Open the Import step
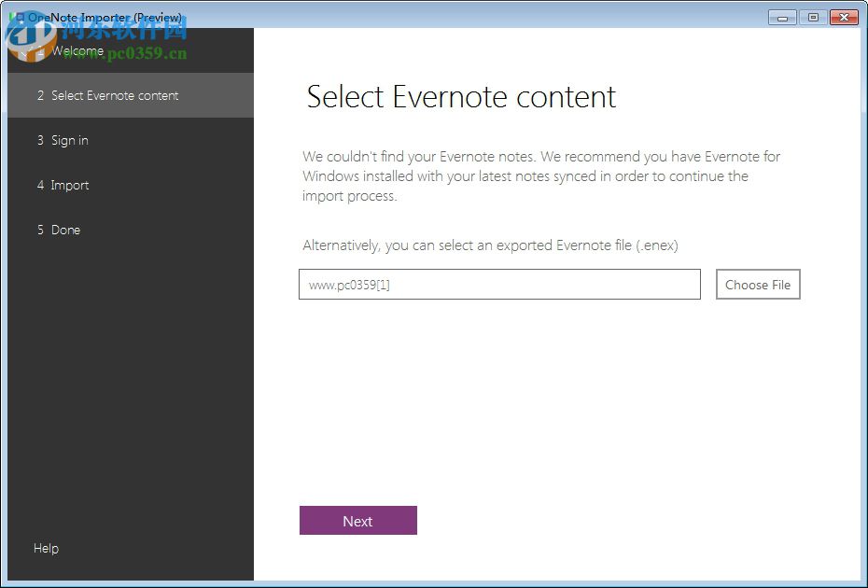The image size is (868, 588). [65, 185]
